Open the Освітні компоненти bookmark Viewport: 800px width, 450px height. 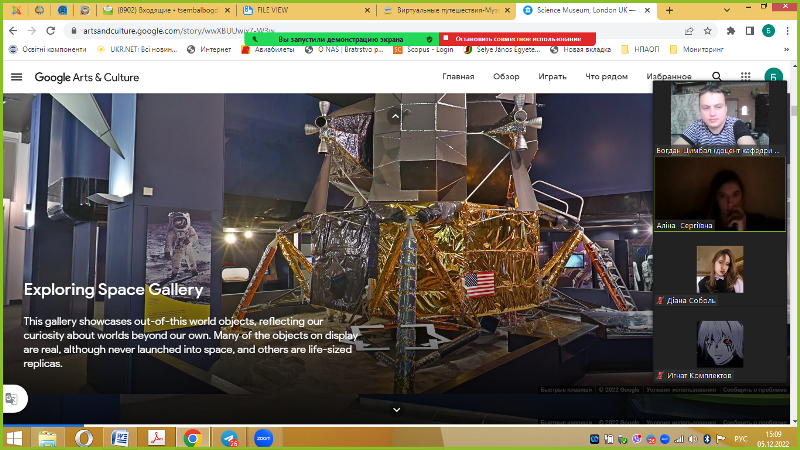[x=48, y=49]
